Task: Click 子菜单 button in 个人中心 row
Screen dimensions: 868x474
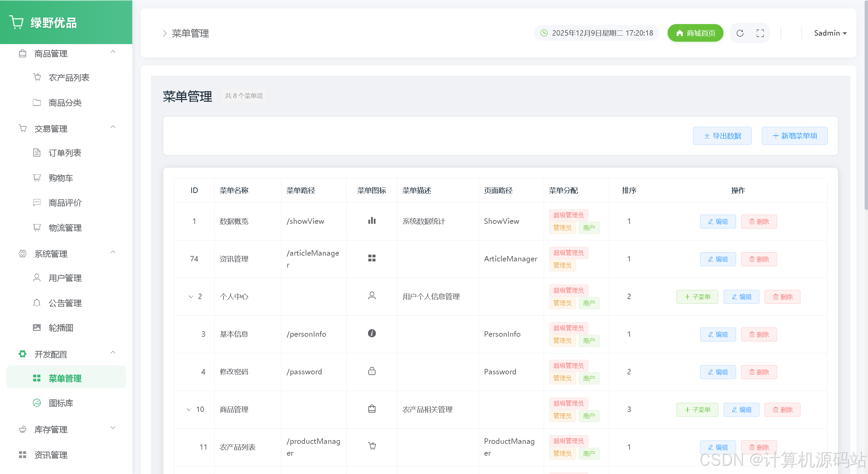Action: [x=697, y=297]
